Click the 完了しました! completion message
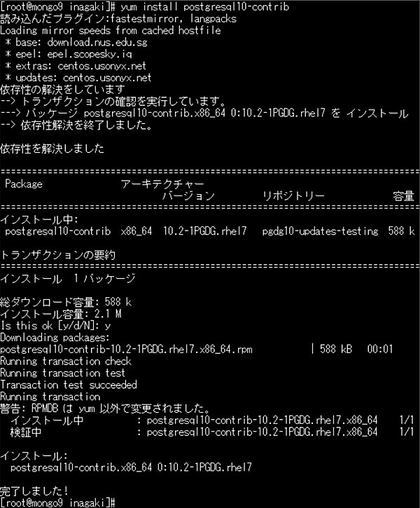The image size is (420, 508). (x=34, y=490)
